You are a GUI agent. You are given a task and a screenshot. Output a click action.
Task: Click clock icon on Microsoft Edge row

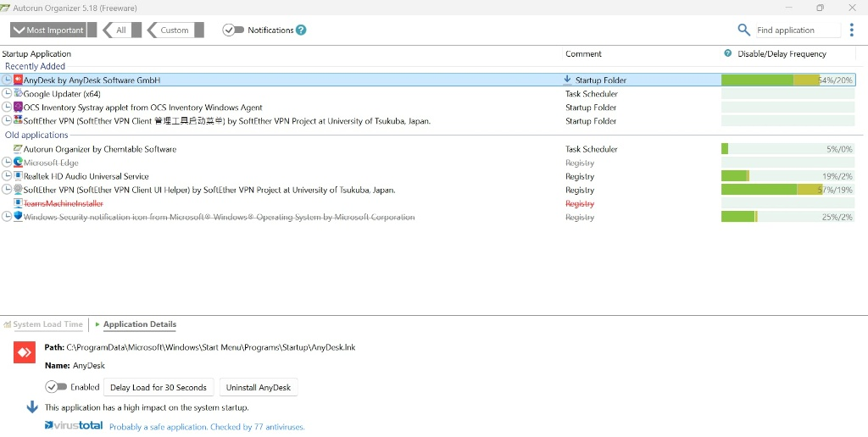7,163
